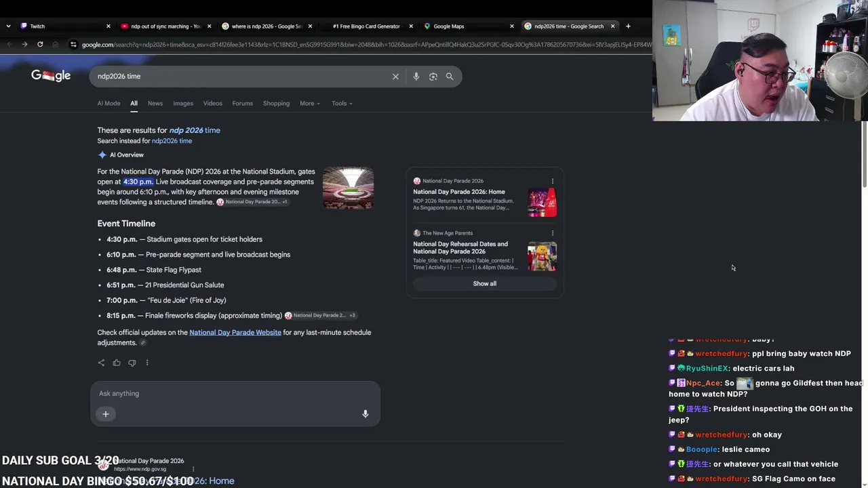Screen dimensions: 868x488
Task: Click Npc_Ace username in chat overlay
Action: tap(703, 384)
